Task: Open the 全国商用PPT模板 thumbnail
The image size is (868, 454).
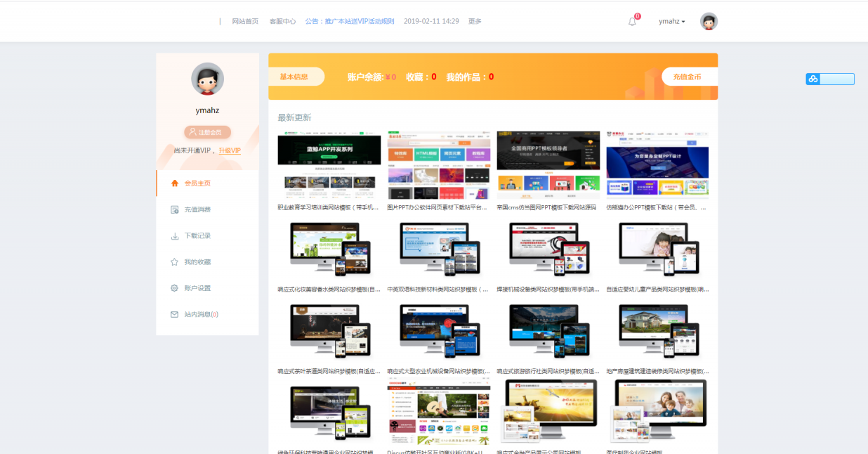Action: (x=548, y=165)
